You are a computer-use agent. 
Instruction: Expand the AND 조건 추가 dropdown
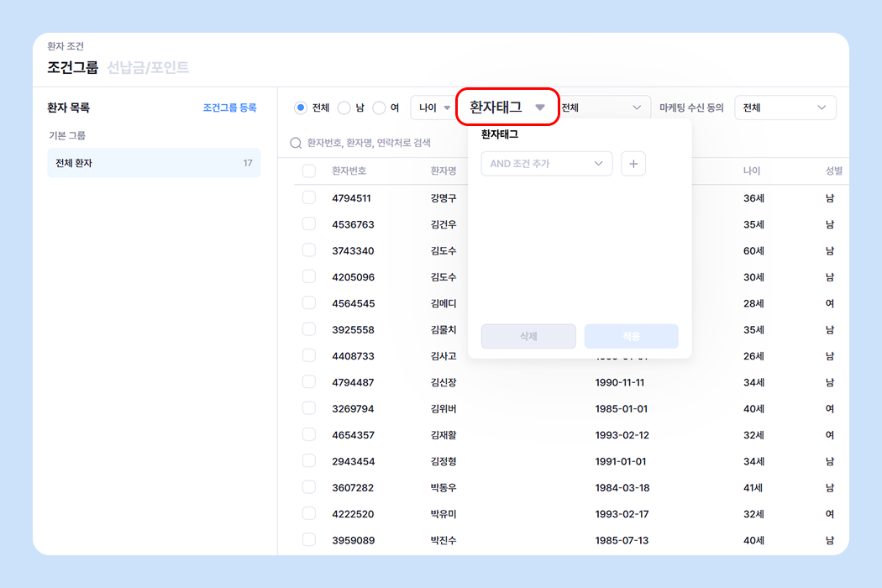tap(546, 164)
